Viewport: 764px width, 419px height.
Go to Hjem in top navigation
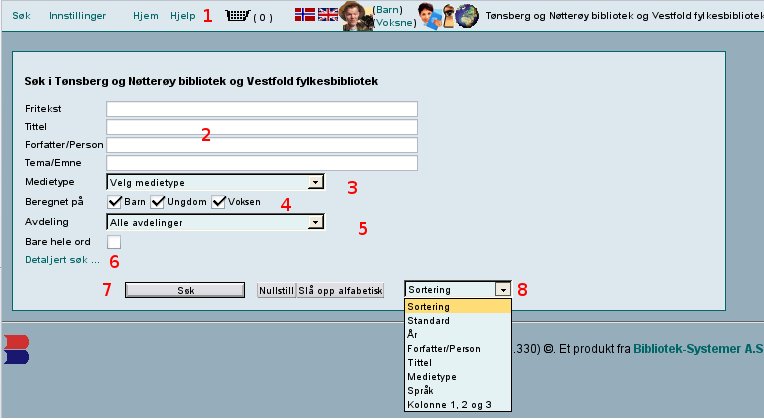(x=146, y=16)
